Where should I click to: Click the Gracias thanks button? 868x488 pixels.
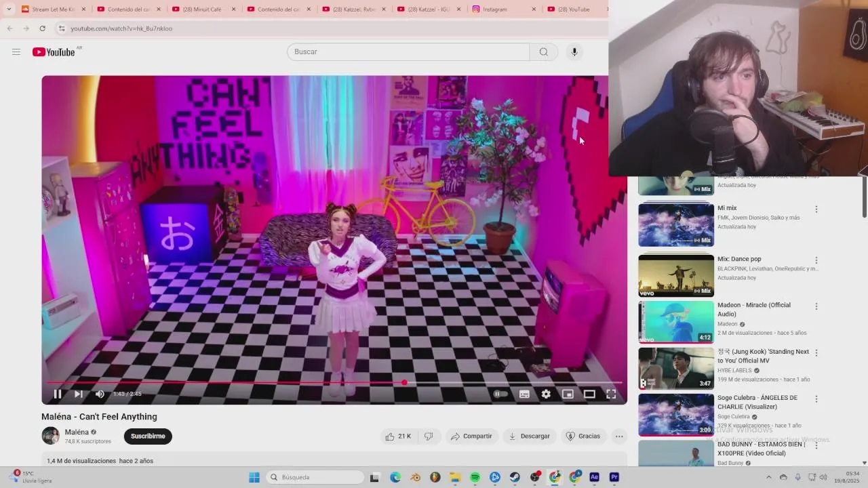(x=583, y=436)
